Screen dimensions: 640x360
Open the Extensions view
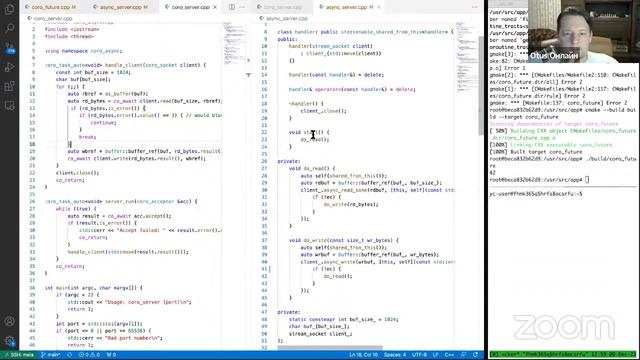[9, 86]
